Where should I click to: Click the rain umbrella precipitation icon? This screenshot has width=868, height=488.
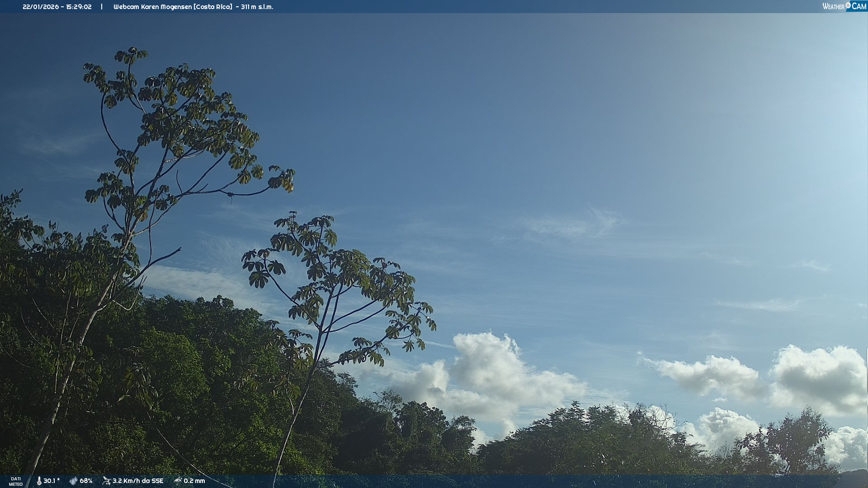(x=178, y=481)
